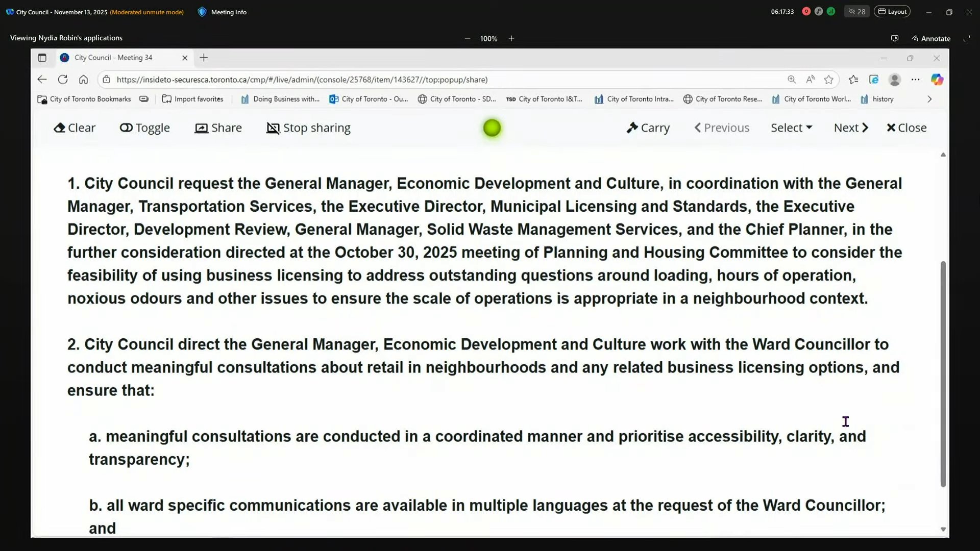Open browser home page
The height and width of the screenshot is (551, 980).
click(x=83, y=80)
